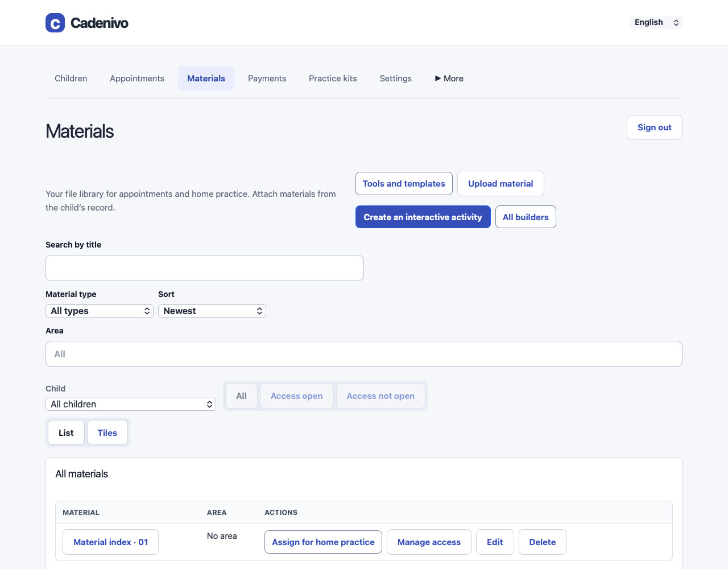728x569 pixels.
Task: Expand the More menu
Action: tap(449, 79)
